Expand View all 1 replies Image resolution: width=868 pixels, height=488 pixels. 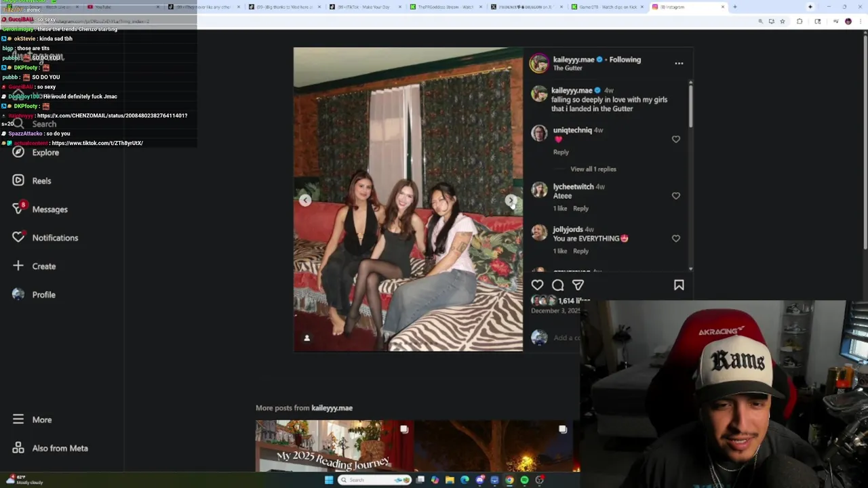(593, 169)
